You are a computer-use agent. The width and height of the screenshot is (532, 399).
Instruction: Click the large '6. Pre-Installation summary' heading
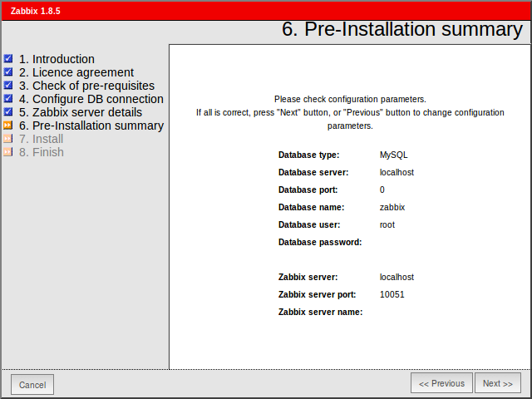pos(402,29)
